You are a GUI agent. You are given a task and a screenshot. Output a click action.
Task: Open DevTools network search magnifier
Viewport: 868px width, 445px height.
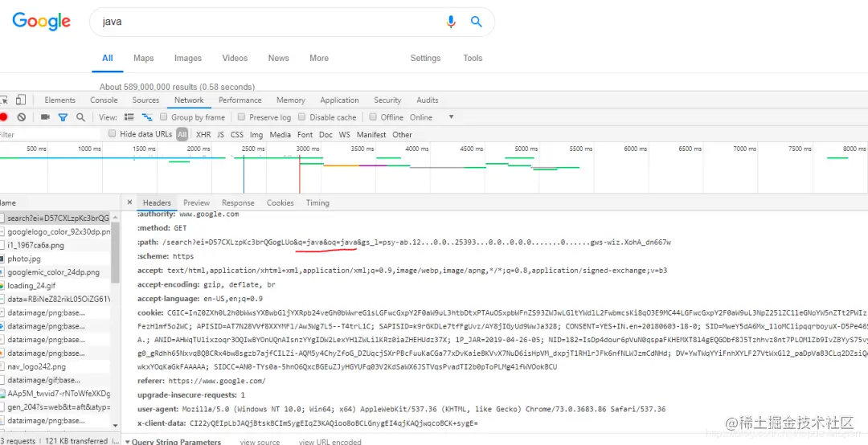[81, 117]
